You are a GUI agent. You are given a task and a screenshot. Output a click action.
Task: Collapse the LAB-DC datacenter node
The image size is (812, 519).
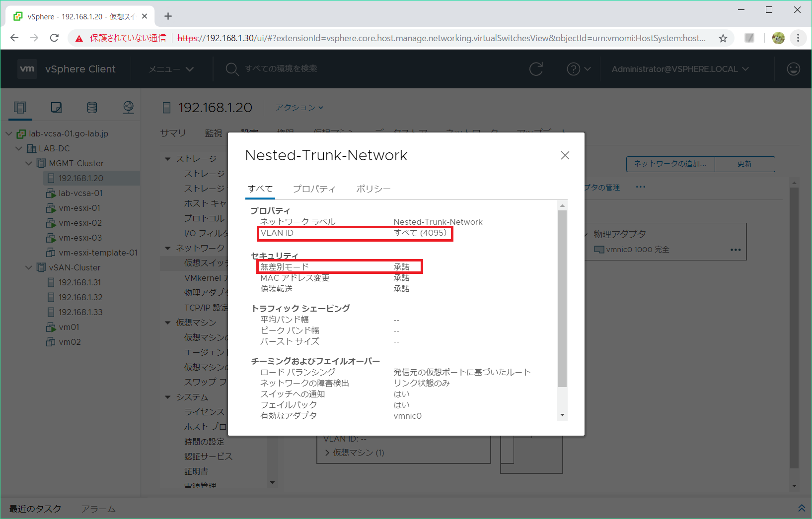click(19, 148)
